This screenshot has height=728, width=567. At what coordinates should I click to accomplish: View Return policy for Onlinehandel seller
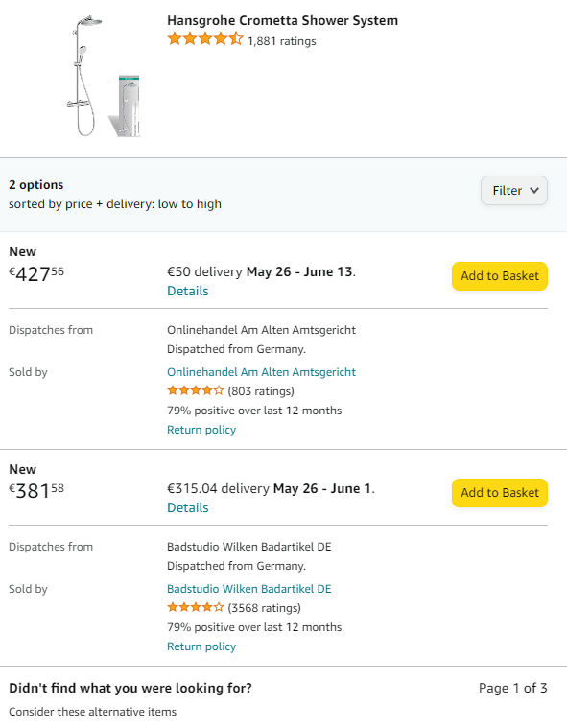click(x=201, y=430)
